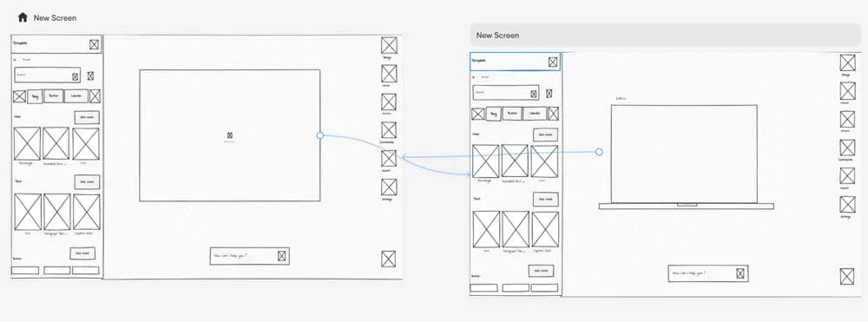
Task: Click the connector handle on left wireframe's canvas rectangle
Action: pyautogui.click(x=320, y=135)
